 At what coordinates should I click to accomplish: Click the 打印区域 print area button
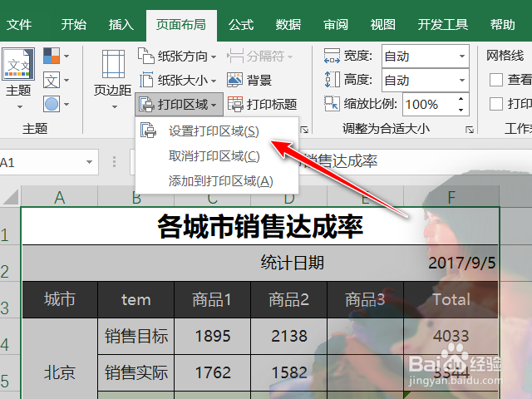180,104
